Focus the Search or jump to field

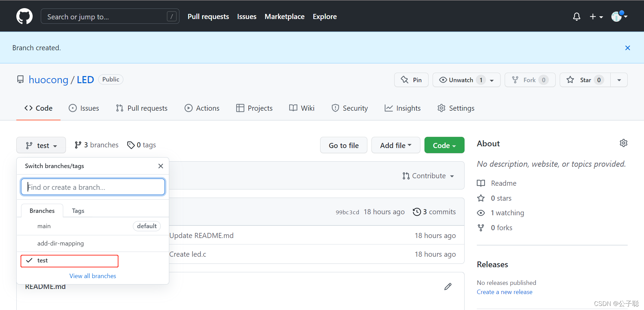[x=110, y=16]
